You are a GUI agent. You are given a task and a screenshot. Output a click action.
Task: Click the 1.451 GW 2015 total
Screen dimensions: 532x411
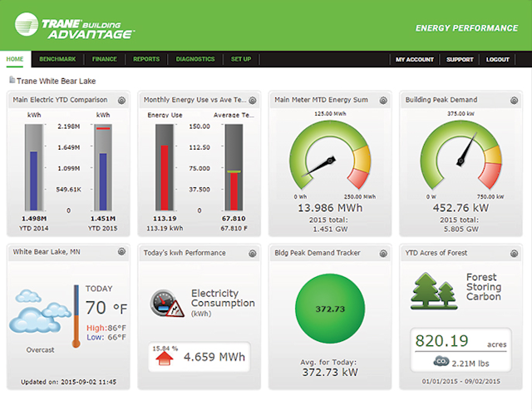pyautogui.click(x=330, y=230)
